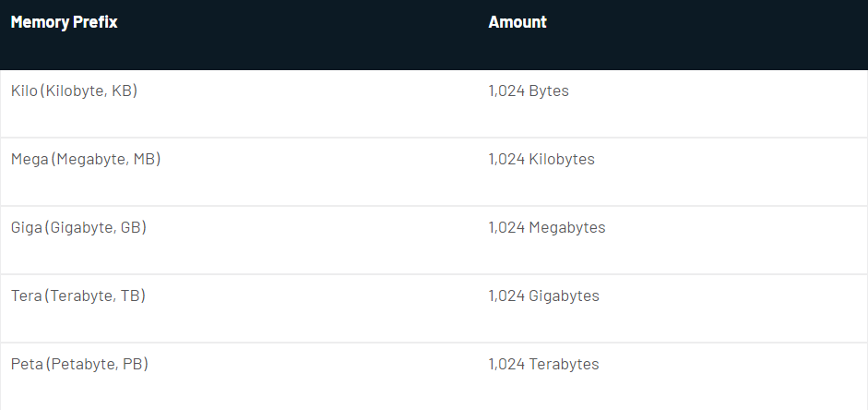Click the word Giga at the row start
The width and height of the screenshot is (868, 410).
[x=26, y=228]
